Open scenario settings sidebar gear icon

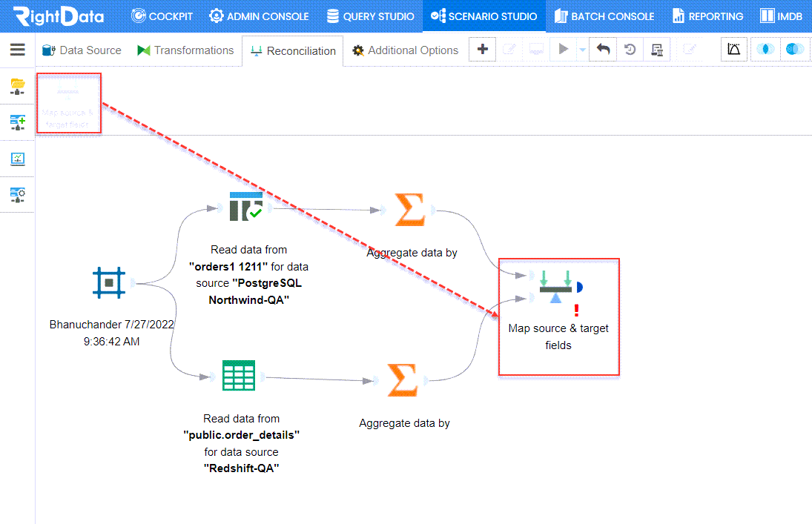pos(18,195)
